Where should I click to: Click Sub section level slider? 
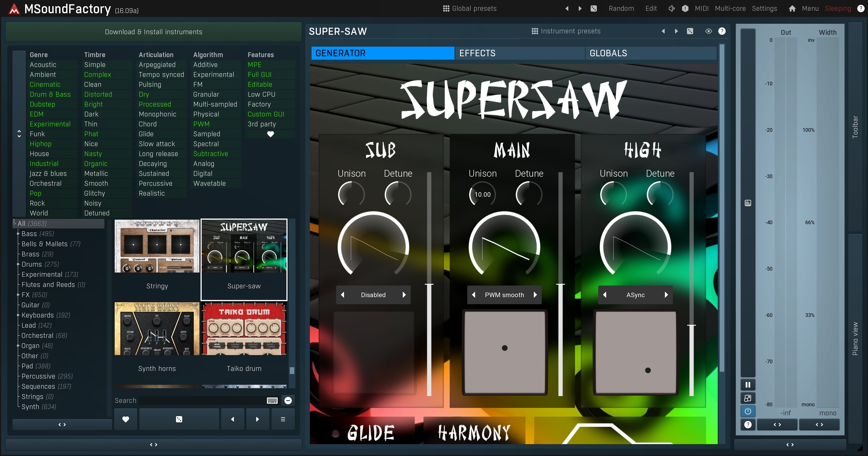tap(429, 284)
